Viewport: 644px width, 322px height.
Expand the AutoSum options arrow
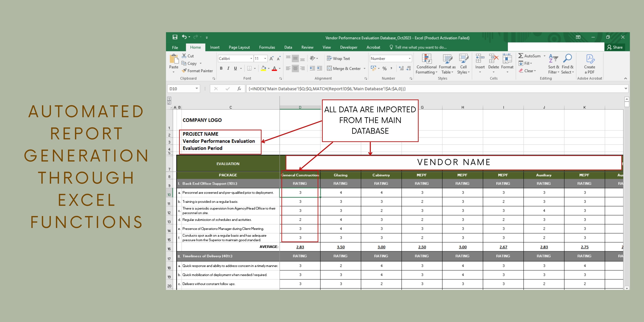(545, 56)
